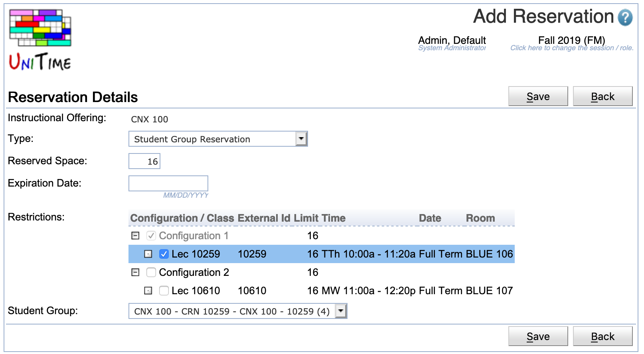Click the BLUE 106 room text
Viewport: 644px width, 354px height.
tap(489, 254)
